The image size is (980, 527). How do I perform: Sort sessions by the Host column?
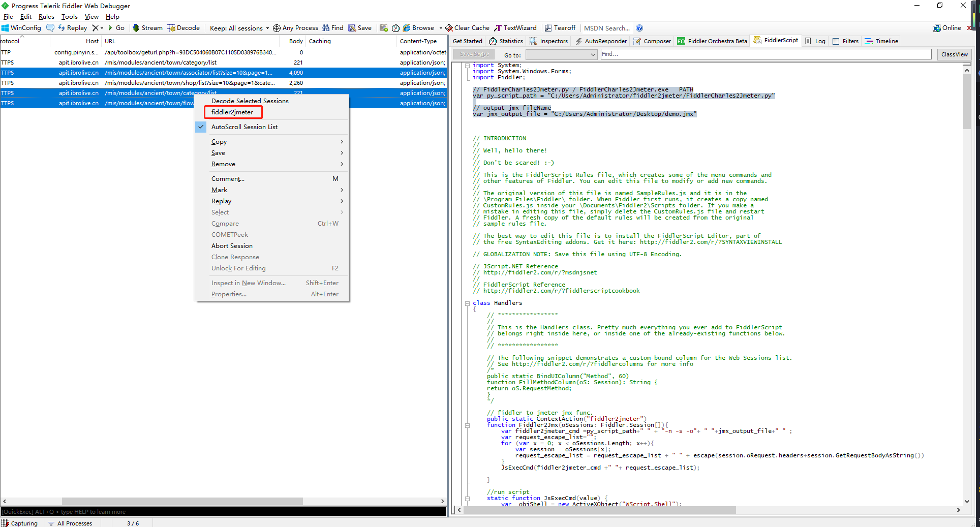click(92, 41)
